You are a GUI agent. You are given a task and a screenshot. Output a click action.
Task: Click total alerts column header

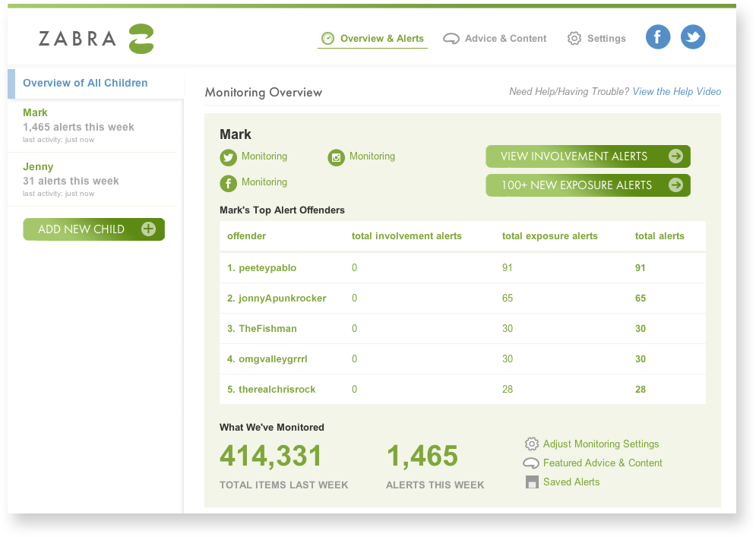[x=660, y=236]
